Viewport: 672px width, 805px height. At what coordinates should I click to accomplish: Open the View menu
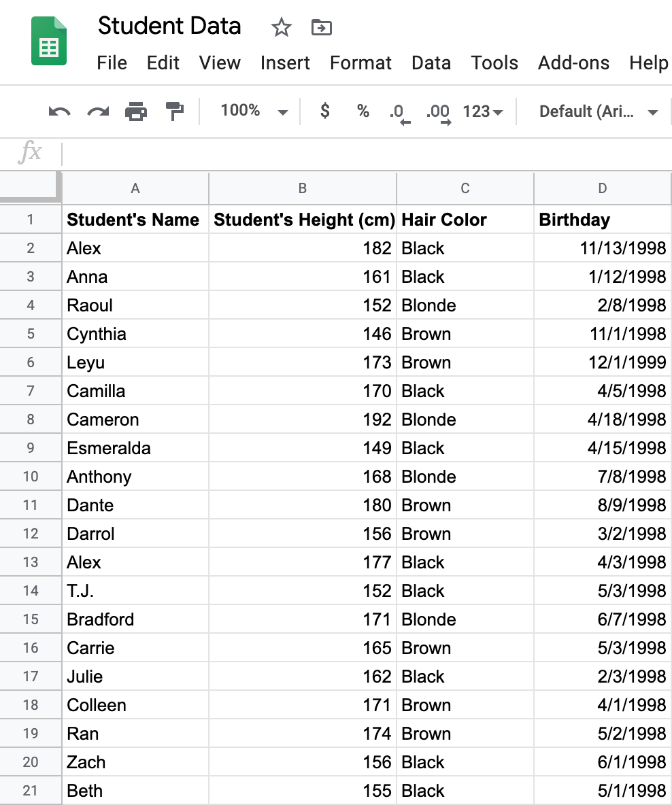(220, 63)
